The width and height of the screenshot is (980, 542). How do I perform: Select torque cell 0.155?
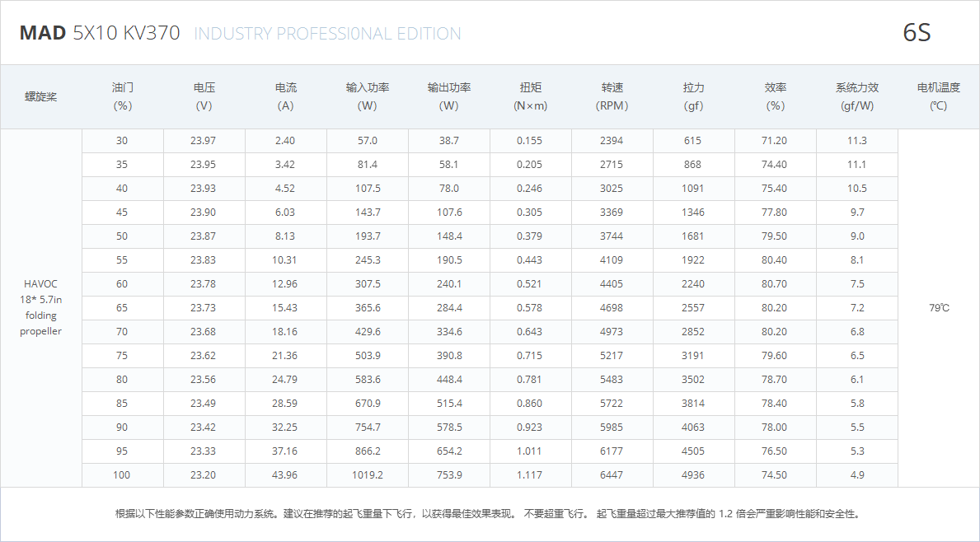[x=529, y=141]
